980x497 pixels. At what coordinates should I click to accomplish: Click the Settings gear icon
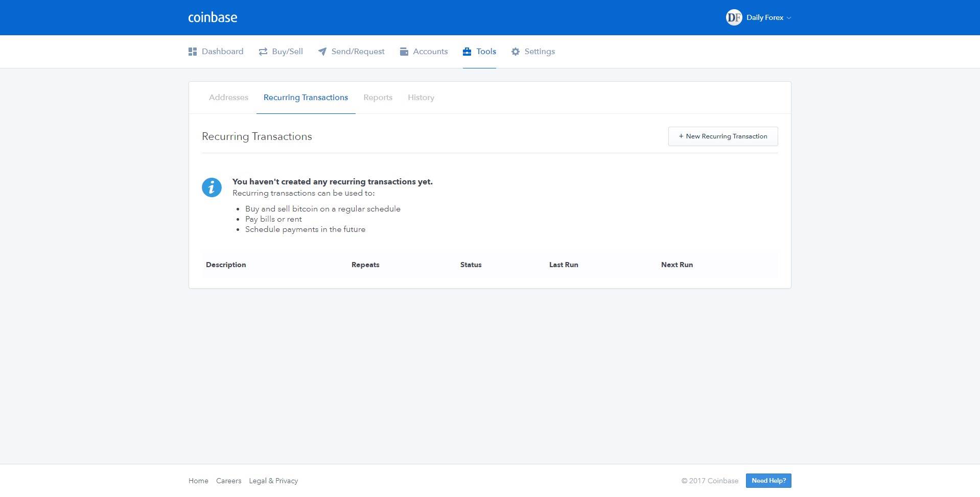click(x=516, y=52)
